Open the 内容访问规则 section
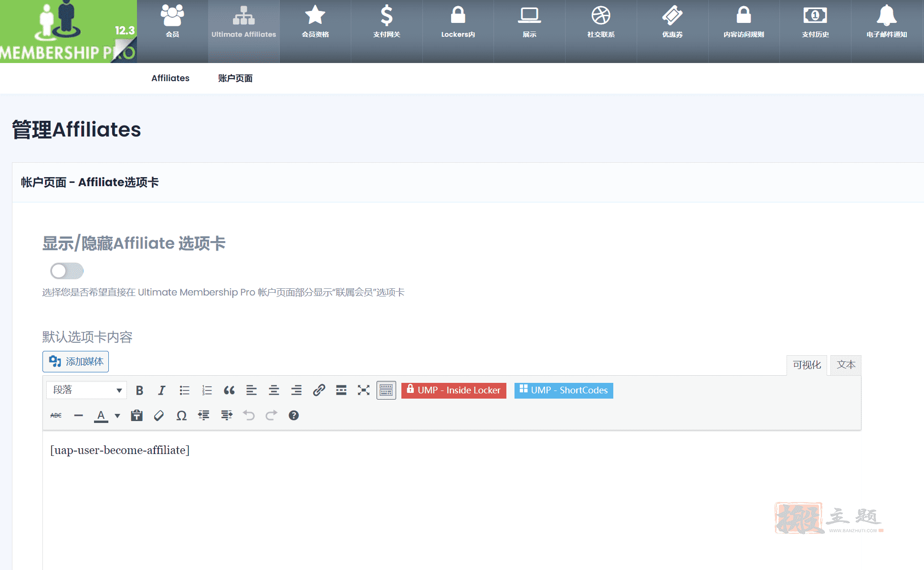Viewport: 924px width, 570px height. pyautogui.click(x=744, y=32)
